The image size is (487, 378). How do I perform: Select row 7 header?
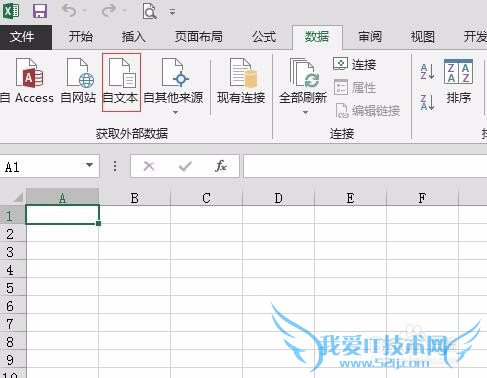pos(13,323)
